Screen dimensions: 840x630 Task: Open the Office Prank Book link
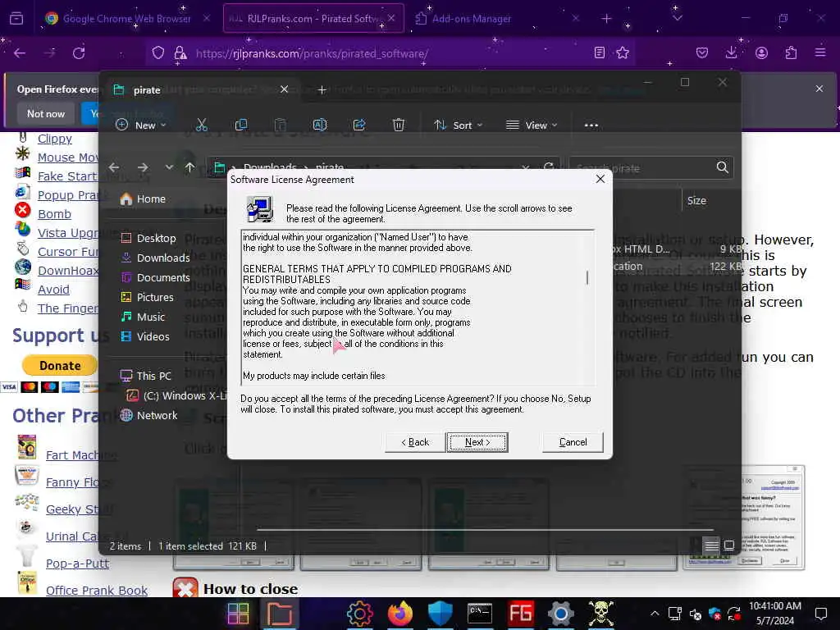97,591
